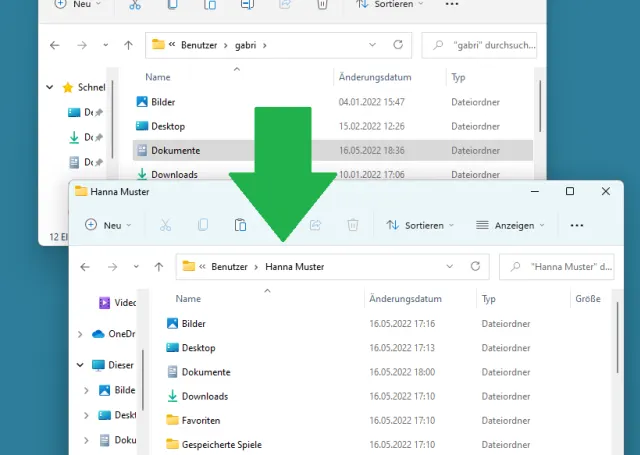This screenshot has height=455, width=640.
Task: Open Sortieren dropdown in gabri window
Action: [x=389, y=4]
